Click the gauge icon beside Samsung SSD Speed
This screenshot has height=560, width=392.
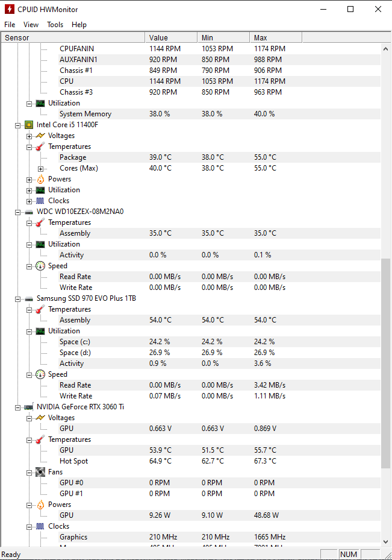click(40, 374)
